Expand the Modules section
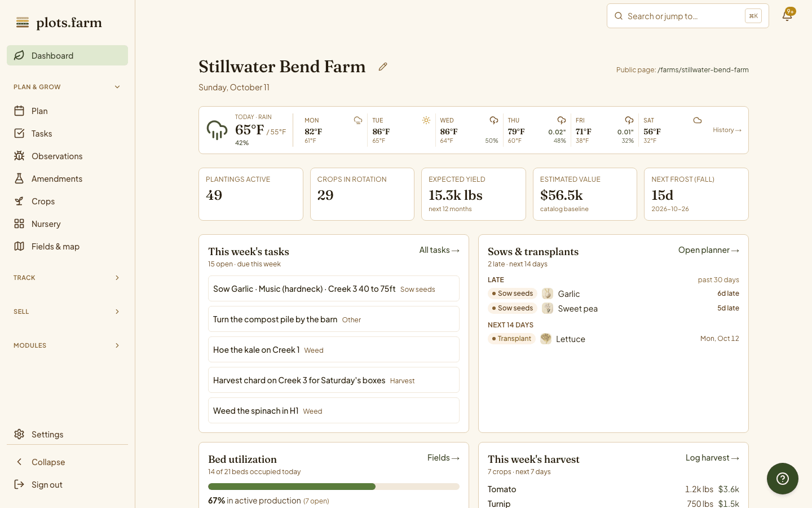This screenshot has height=508, width=812. (x=67, y=345)
